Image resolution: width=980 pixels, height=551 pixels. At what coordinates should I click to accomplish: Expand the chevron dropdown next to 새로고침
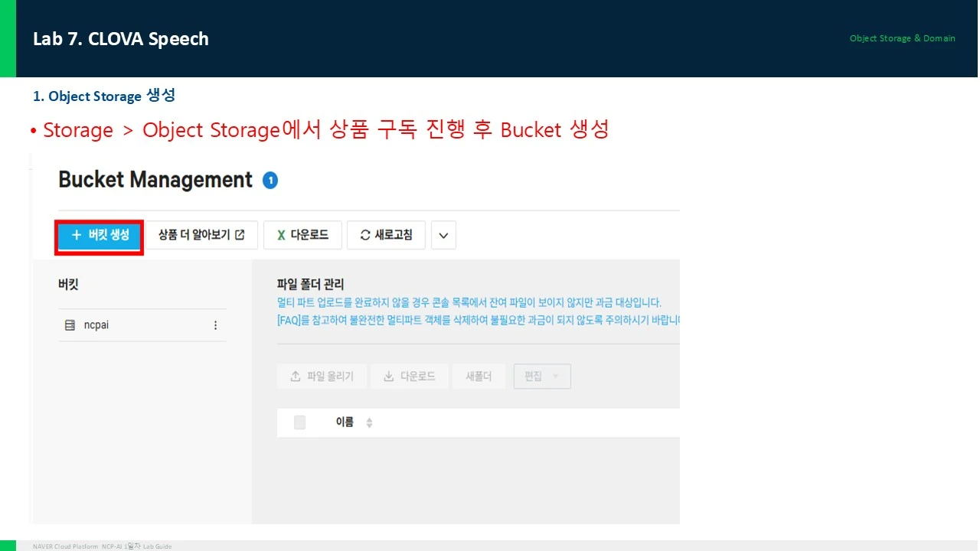(444, 236)
